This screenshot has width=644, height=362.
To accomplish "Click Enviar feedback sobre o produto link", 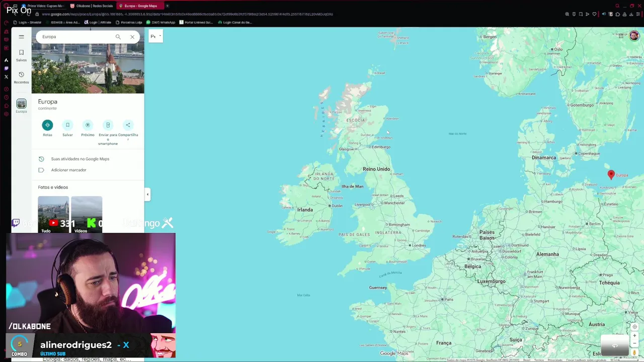I will [587, 360].
